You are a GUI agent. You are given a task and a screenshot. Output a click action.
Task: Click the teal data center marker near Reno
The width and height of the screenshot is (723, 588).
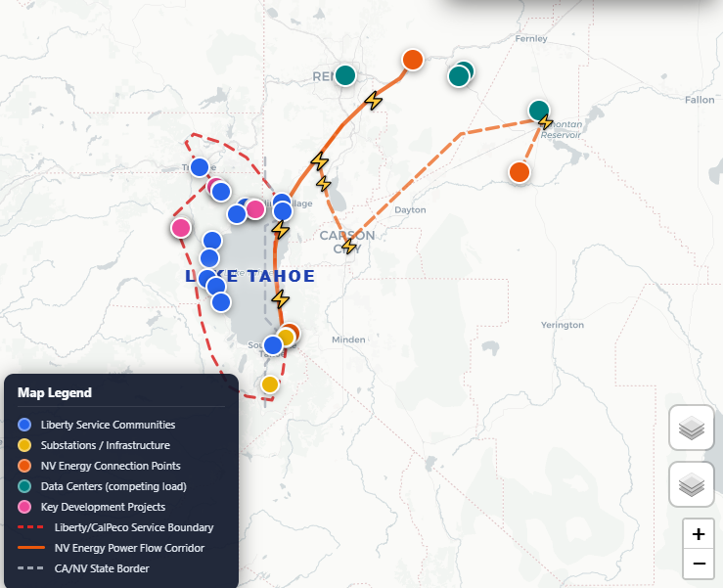[345, 75]
